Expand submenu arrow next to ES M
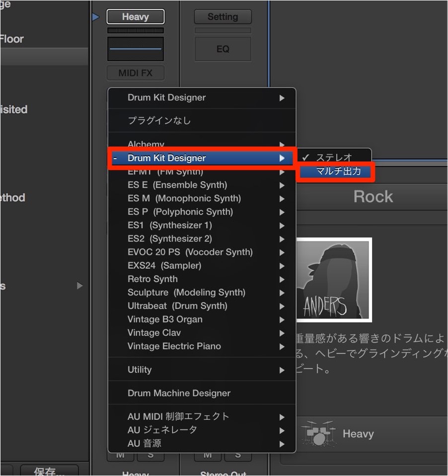The image size is (448, 476). tap(282, 199)
